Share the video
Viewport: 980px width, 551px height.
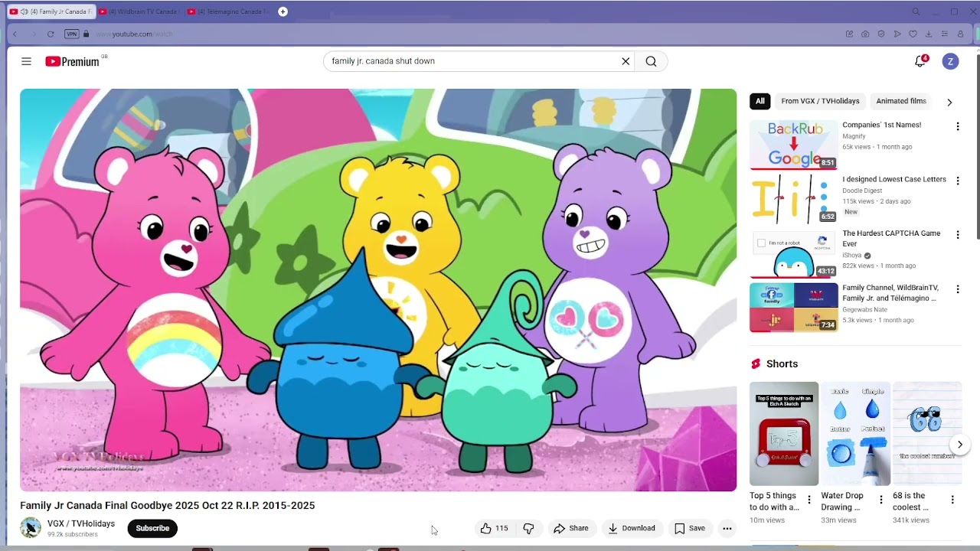(571, 528)
